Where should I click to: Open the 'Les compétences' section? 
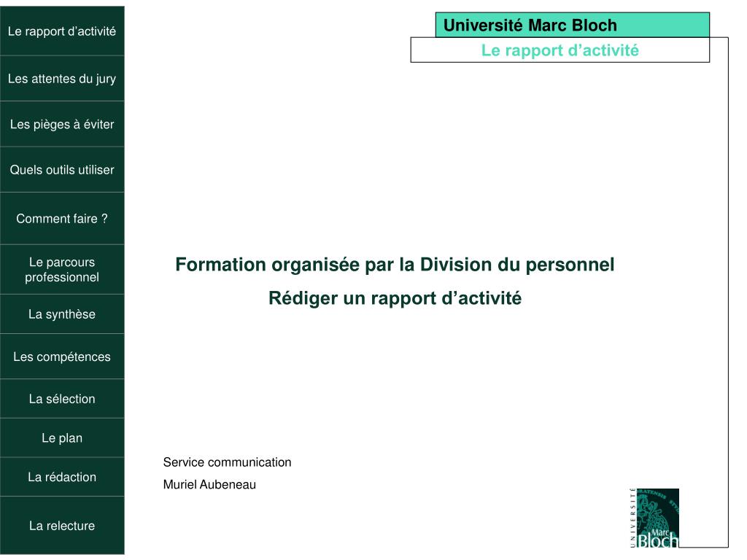tap(62, 357)
